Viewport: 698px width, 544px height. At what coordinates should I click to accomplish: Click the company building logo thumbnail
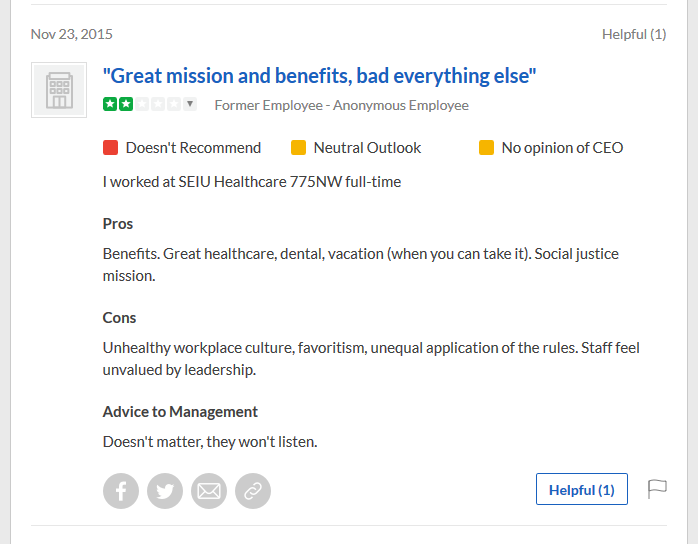[x=59, y=90]
